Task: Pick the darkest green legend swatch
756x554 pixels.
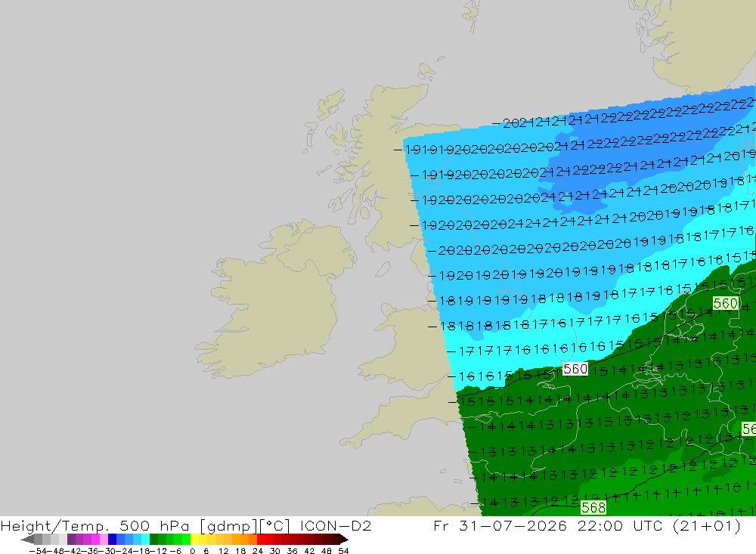Action: point(153,539)
